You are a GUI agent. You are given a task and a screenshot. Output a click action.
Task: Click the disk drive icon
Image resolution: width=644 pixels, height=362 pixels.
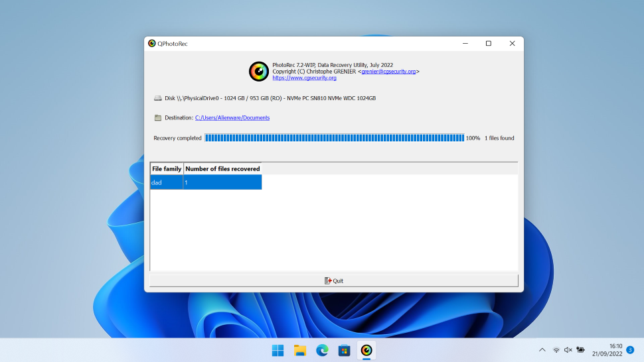coord(158,98)
